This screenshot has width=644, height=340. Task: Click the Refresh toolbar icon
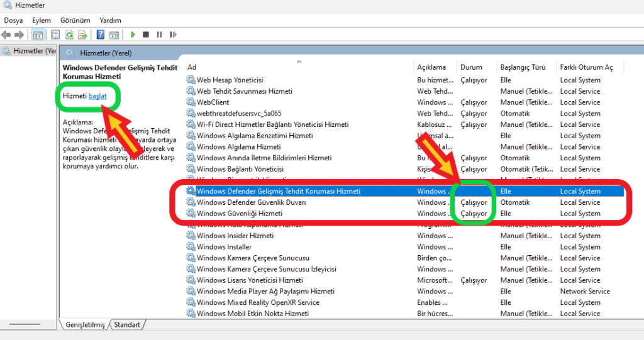coord(69,35)
